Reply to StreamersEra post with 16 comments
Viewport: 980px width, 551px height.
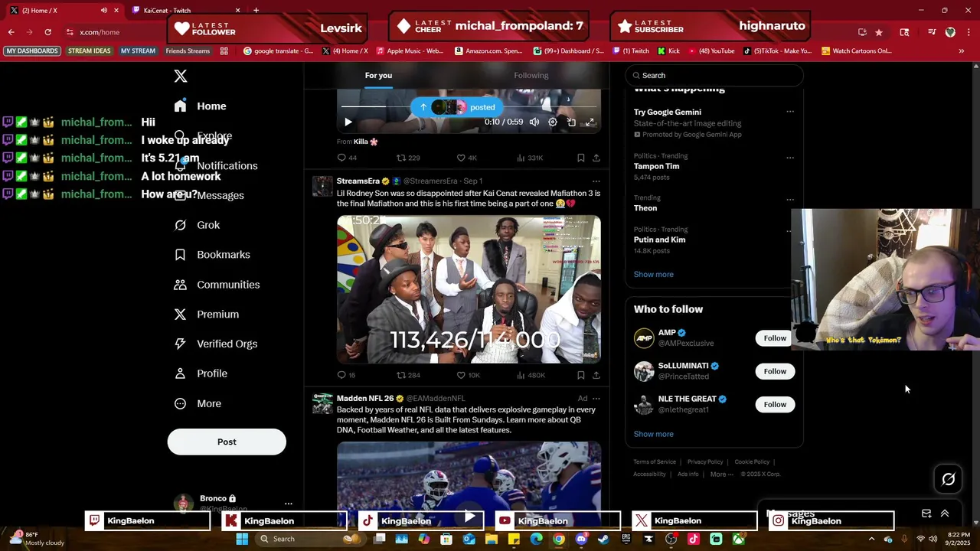point(346,375)
